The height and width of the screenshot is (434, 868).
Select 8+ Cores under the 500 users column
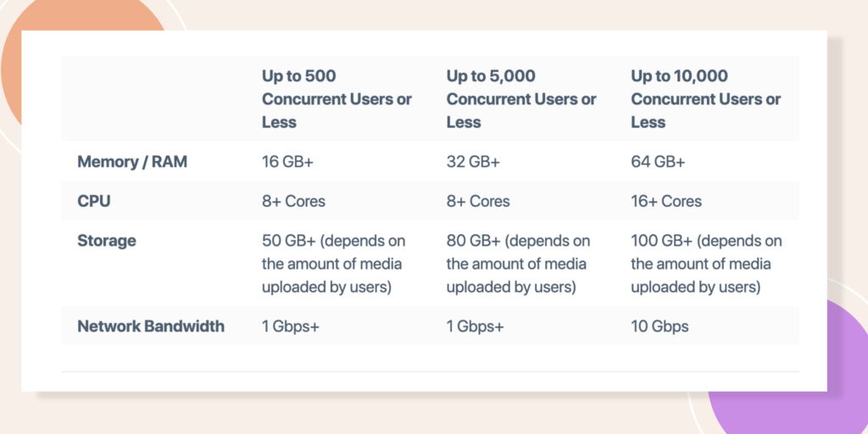coord(293,202)
